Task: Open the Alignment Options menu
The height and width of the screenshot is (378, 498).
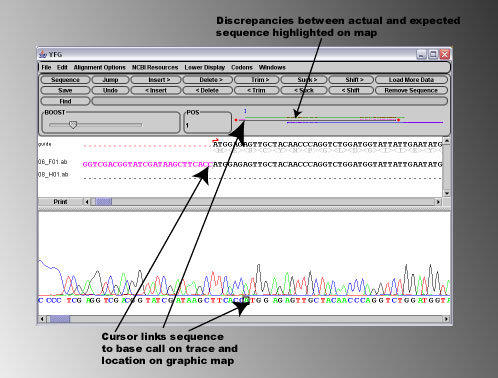Action: coord(99,67)
